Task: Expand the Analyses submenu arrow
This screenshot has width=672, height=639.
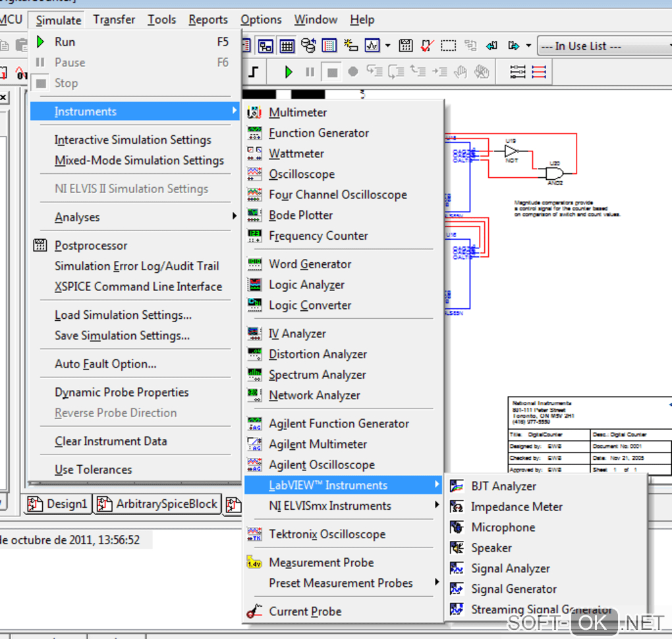Action: tap(235, 216)
